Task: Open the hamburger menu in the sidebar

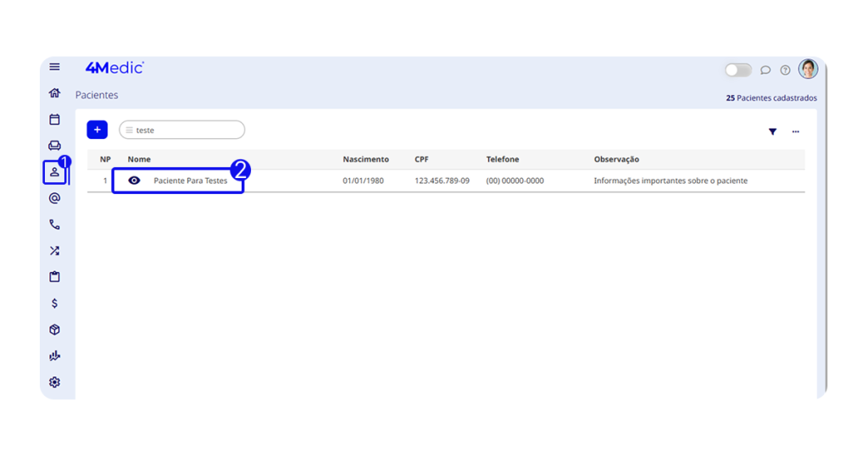Action: (54, 67)
